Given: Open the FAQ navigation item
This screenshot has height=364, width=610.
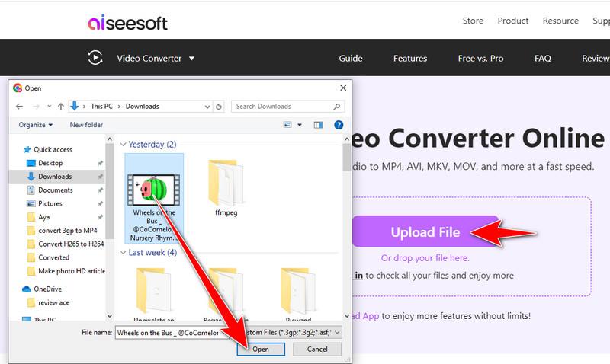Looking at the screenshot, I should click(x=543, y=59).
